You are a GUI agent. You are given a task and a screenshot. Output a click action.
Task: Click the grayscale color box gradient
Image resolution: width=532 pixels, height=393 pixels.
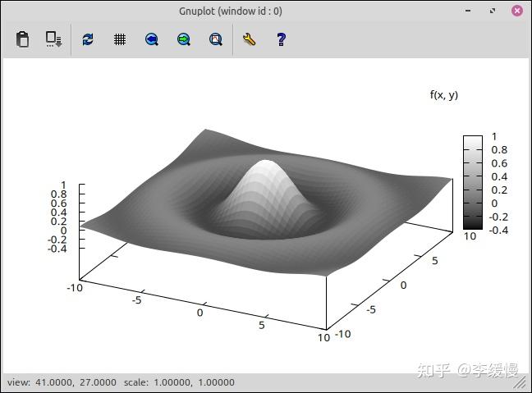(473, 182)
